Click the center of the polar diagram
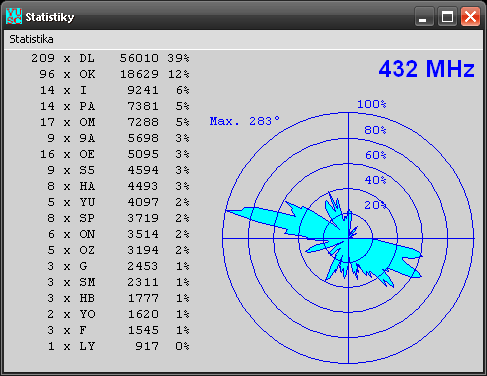 [x=348, y=238]
